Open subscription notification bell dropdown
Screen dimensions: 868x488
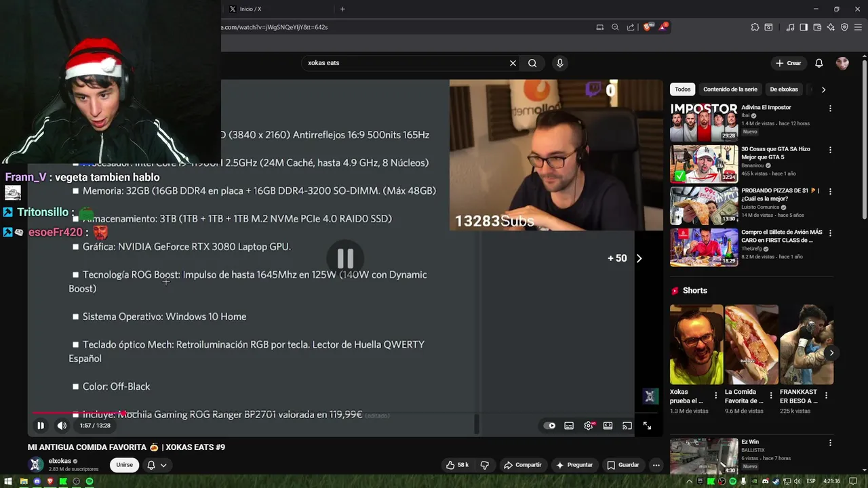tap(157, 465)
